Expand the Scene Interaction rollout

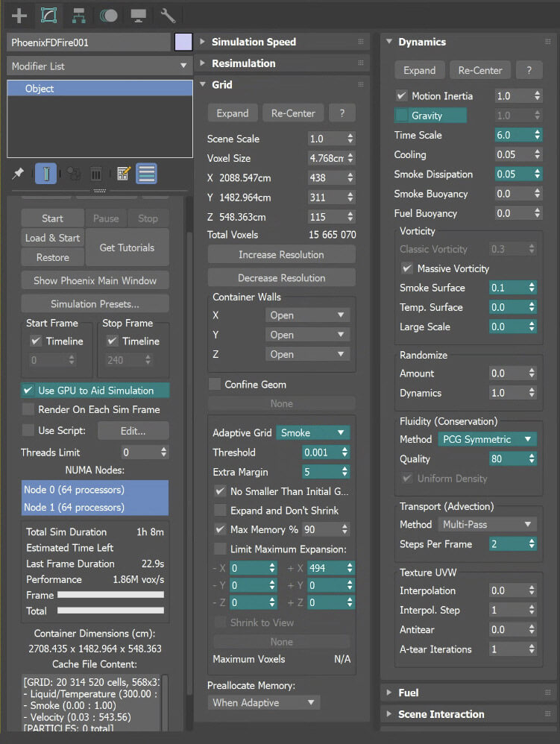(x=389, y=713)
